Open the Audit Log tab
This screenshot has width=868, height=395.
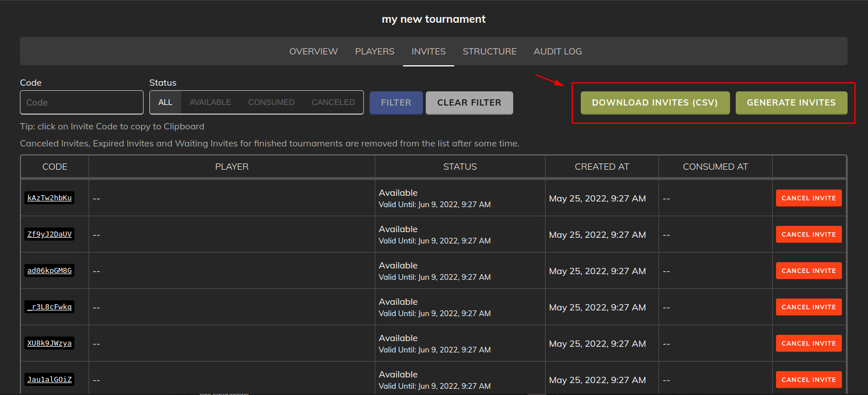pyautogui.click(x=557, y=51)
